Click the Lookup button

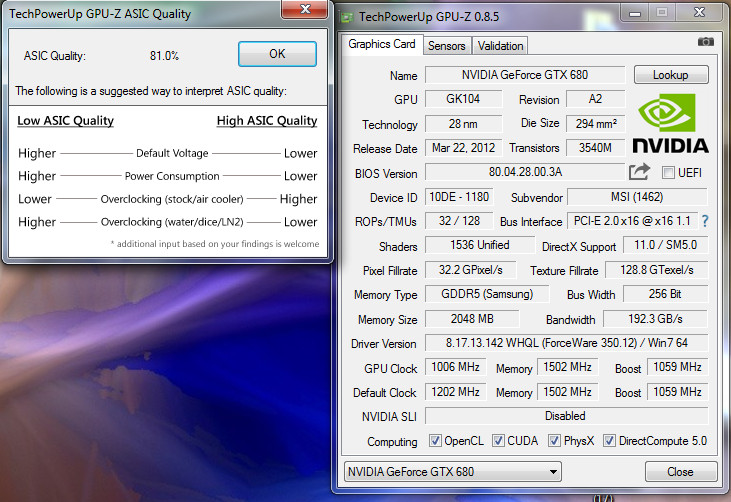point(671,75)
